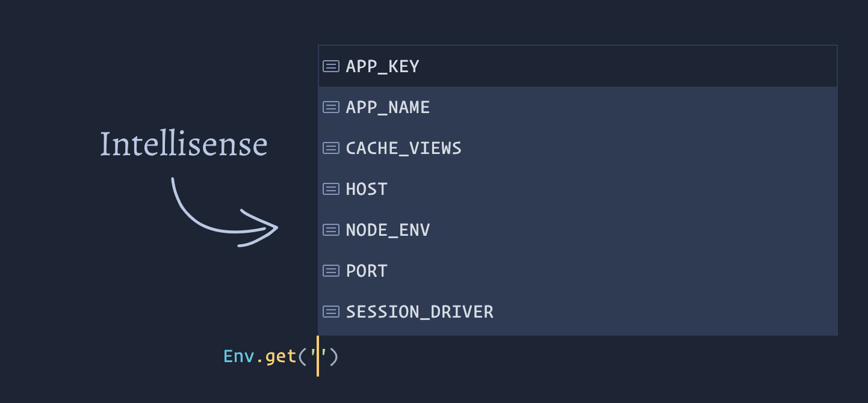Screen dimensions: 868x403
Task: Click the NODE_ENV entry icon
Action: 331,230
